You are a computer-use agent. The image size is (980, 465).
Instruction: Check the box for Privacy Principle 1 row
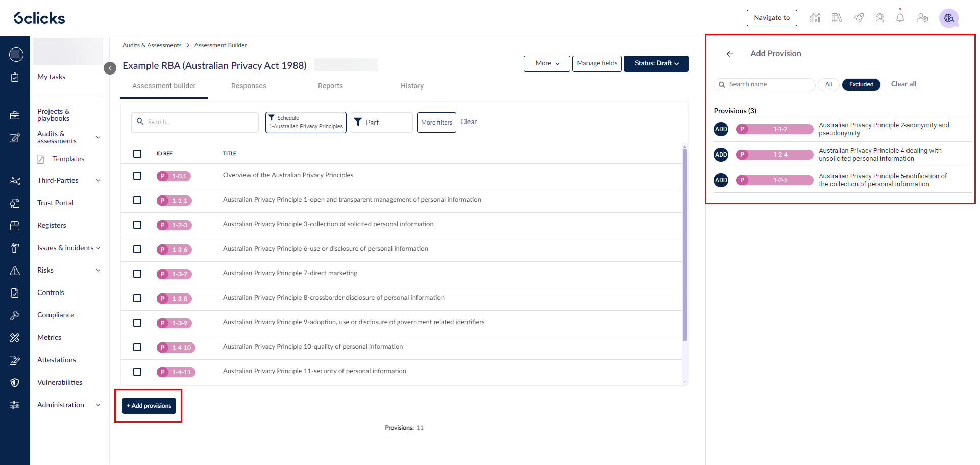click(x=137, y=200)
